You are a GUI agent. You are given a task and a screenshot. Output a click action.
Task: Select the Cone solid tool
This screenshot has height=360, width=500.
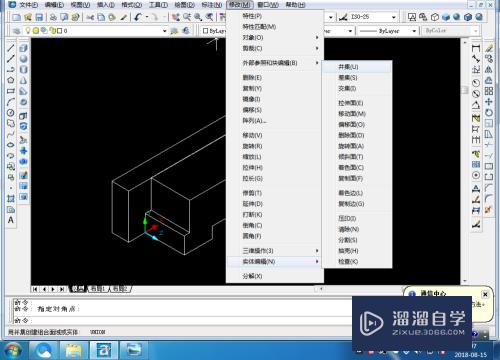point(23,80)
